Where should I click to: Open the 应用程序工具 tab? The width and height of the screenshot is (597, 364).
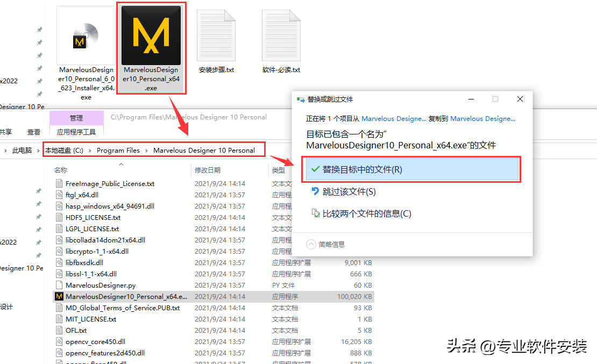tap(76, 132)
